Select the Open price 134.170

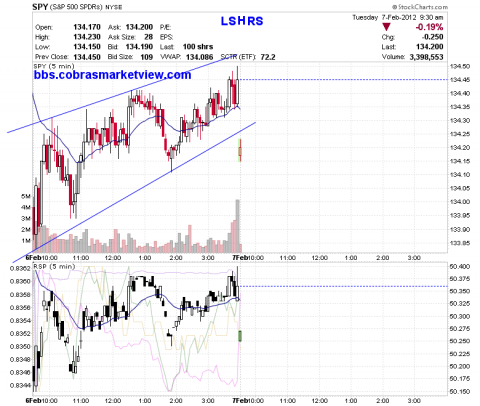[87, 27]
